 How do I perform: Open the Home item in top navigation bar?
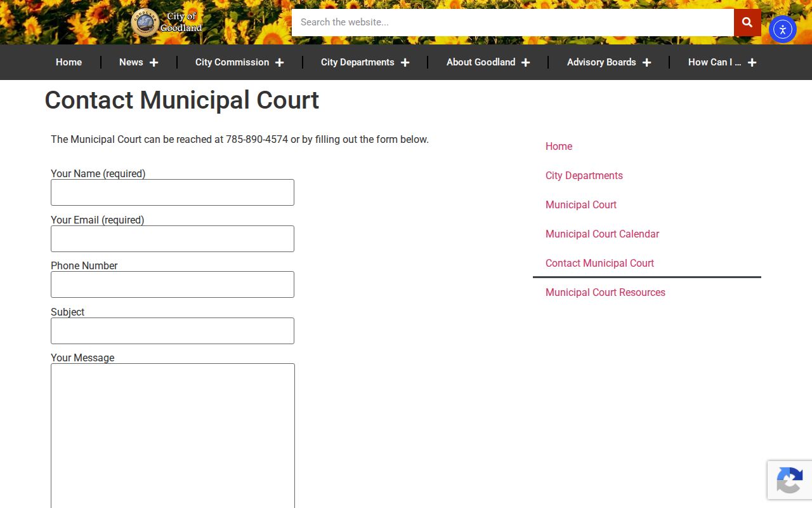coord(69,62)
